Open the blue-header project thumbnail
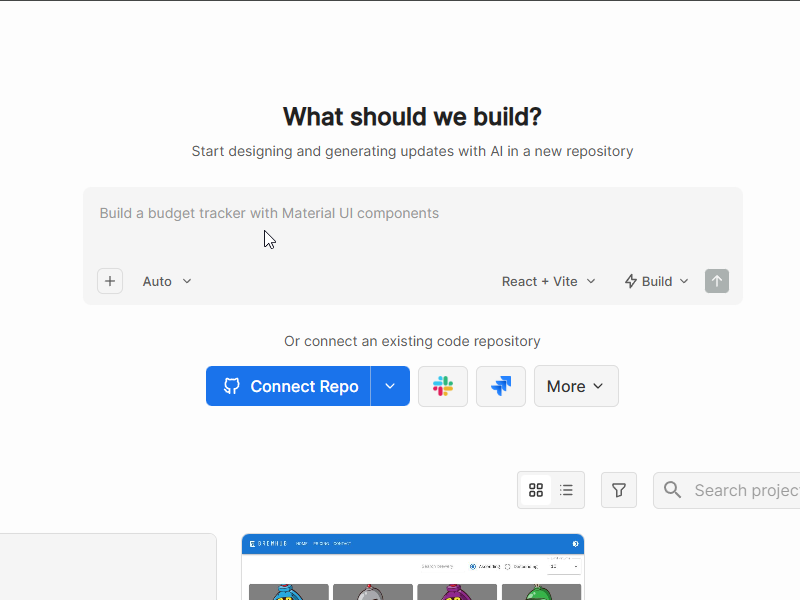800x600 pixels. 412,570
